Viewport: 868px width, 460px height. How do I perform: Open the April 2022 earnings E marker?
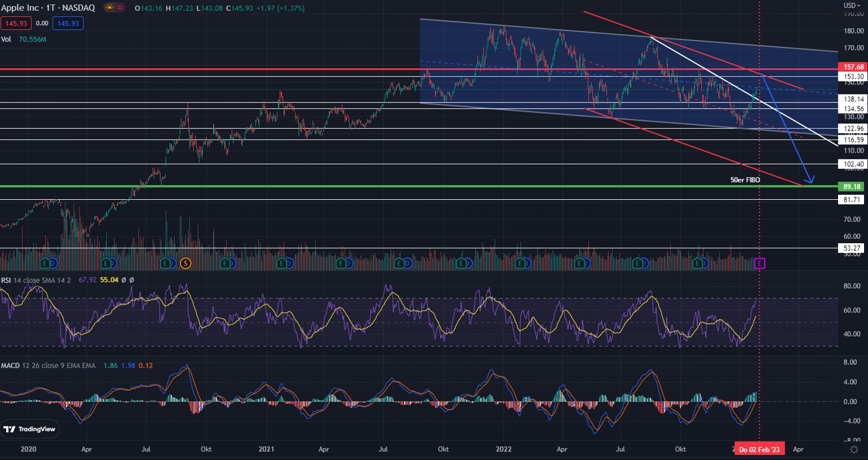pyautogui.click(x=579, y=263)
